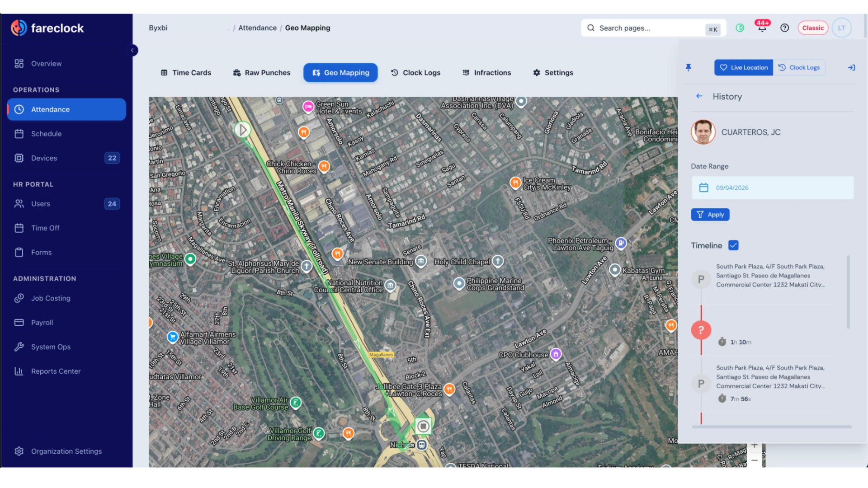Click Jollibee Gate 3 Plaza pin
Viewport: 868px width, 488px height.
click(449, 389)
